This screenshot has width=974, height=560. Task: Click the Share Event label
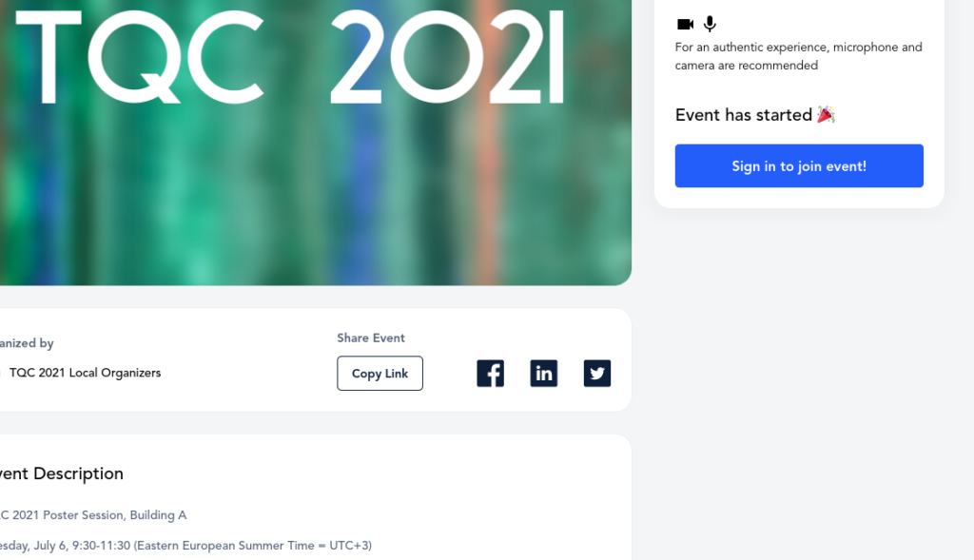pos(371,338)
